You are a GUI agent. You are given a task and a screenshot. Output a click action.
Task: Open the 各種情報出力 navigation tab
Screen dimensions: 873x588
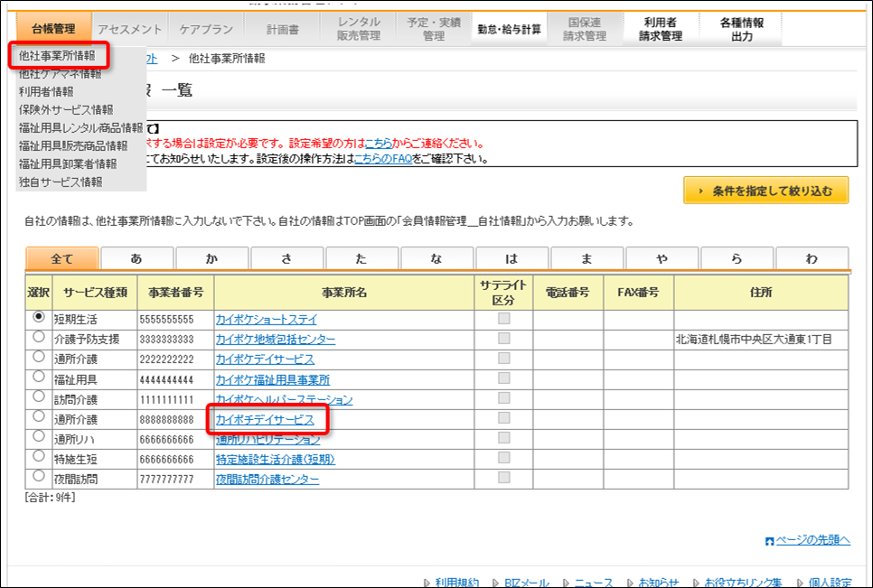point(742,29)
